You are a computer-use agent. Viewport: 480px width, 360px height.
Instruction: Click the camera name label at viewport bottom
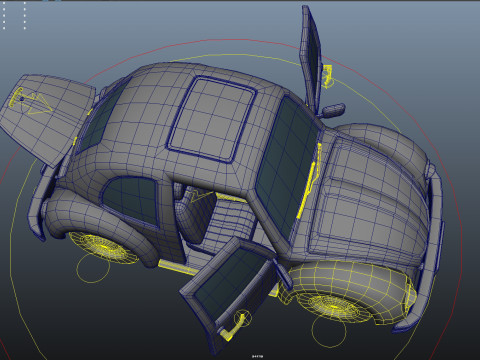coord(257,356)
